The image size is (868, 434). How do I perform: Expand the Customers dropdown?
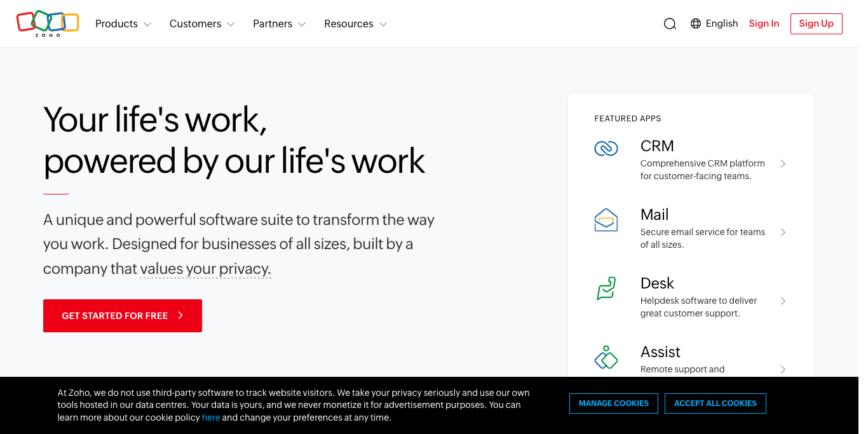tap(201, 24)
